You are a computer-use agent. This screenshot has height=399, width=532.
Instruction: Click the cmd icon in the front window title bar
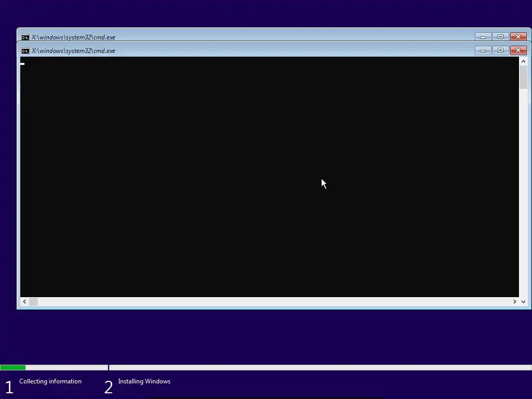tap(25, 51)
